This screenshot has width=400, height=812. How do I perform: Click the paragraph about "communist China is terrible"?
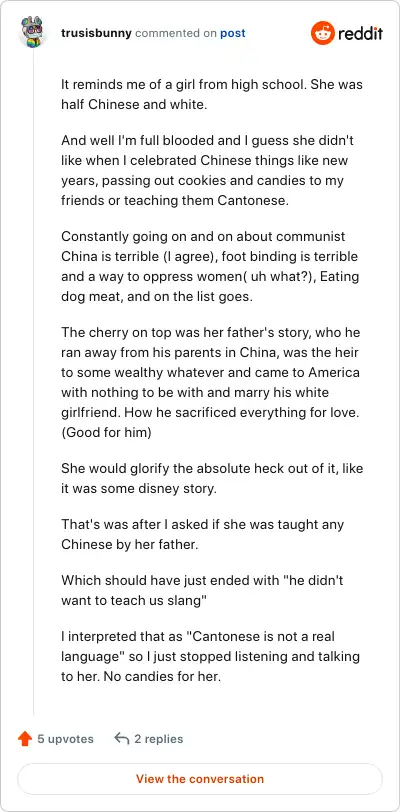click(210, 266)
